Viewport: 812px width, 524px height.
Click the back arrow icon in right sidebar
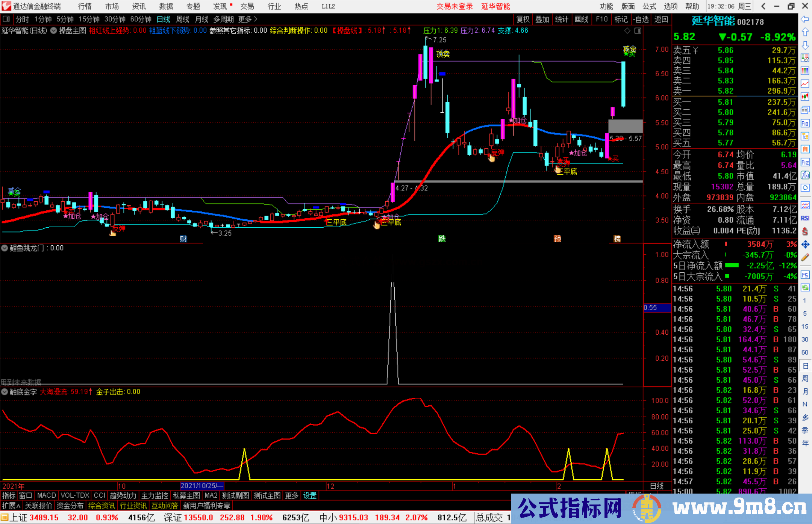tap(805, 19)
